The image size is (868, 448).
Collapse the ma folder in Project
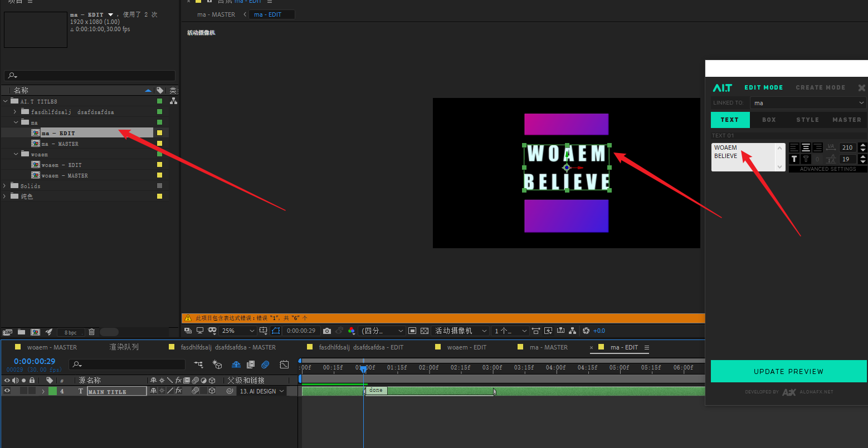tap(16, 122)
